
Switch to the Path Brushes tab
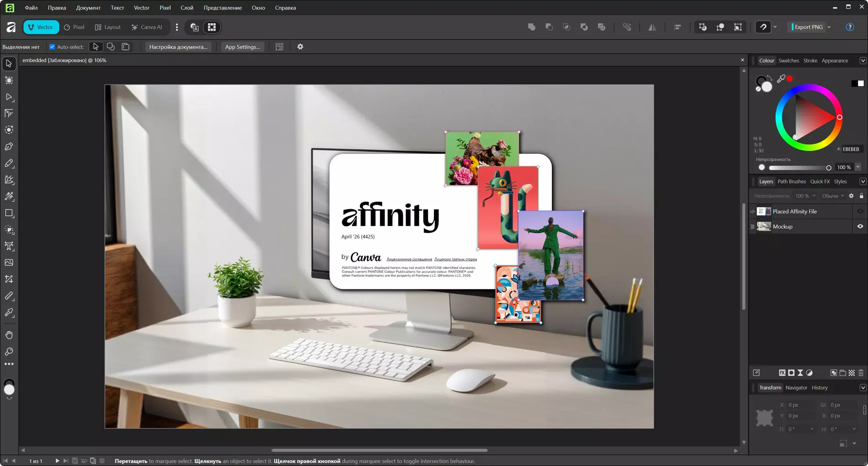point(792,181)
